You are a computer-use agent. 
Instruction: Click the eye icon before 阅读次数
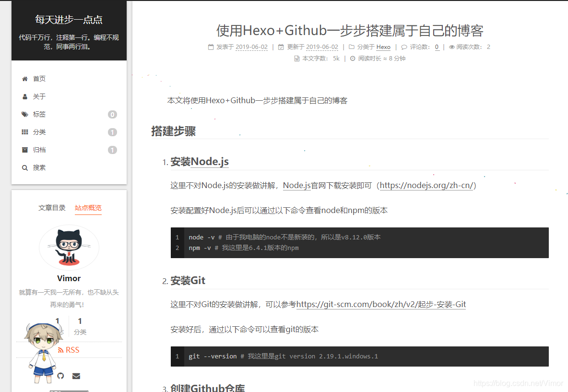pos(452,47)
